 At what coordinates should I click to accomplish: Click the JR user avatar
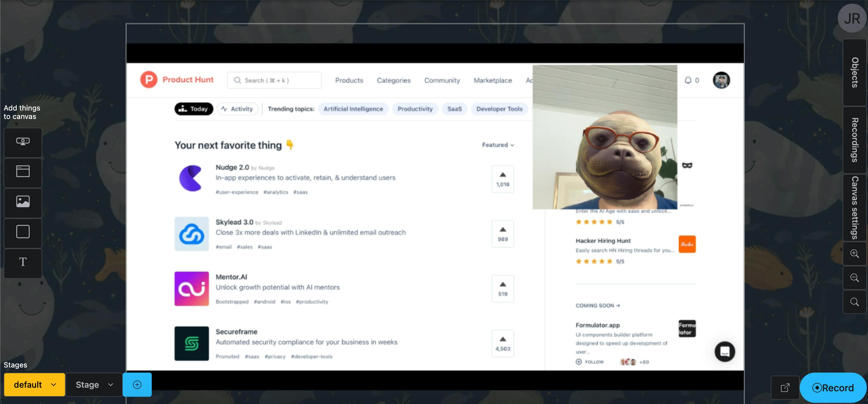(x=852, y=18)
